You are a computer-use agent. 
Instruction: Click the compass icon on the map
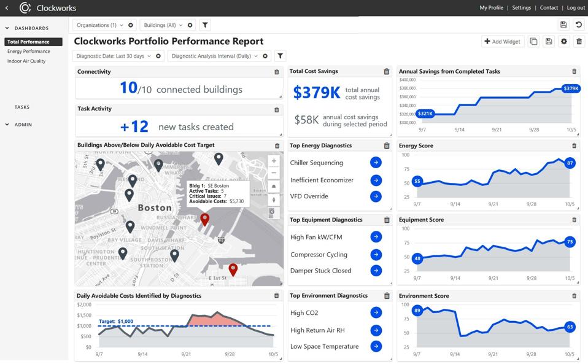point(273,199)
